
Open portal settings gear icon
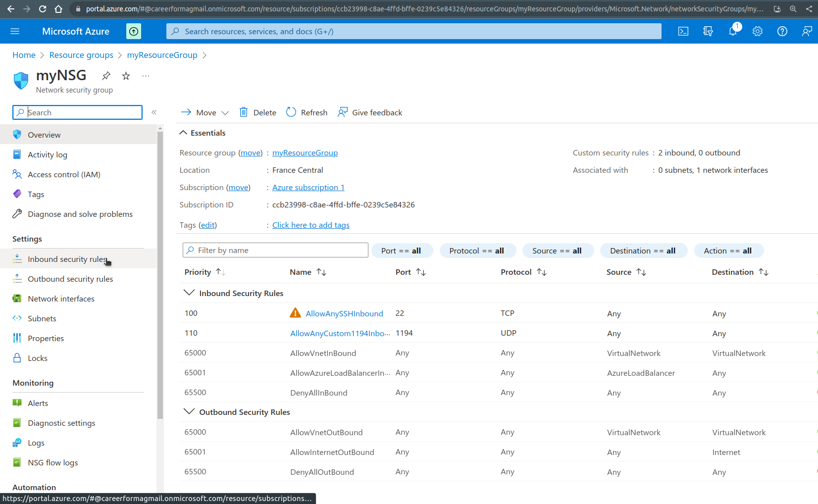coord(757,32)
